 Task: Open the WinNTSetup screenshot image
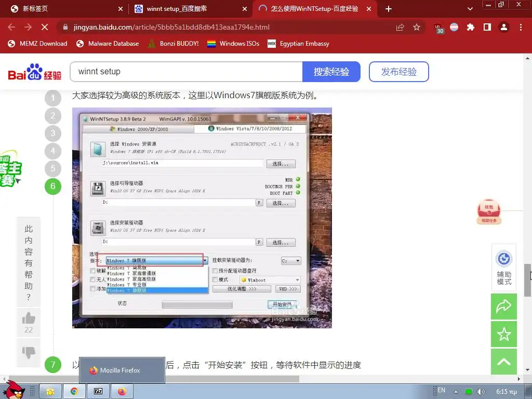pos(202,218)
